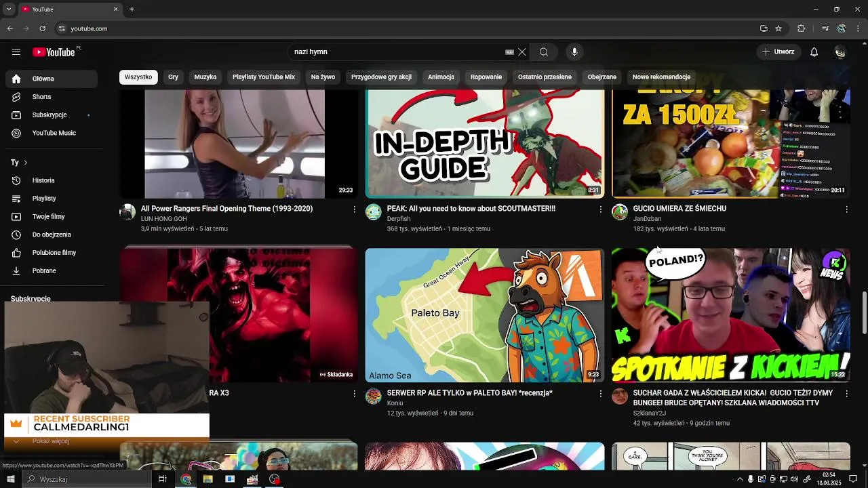Open Chrome profile avatar in toolbar
Viewport: 868px width, 488px height.
(842, 28)
